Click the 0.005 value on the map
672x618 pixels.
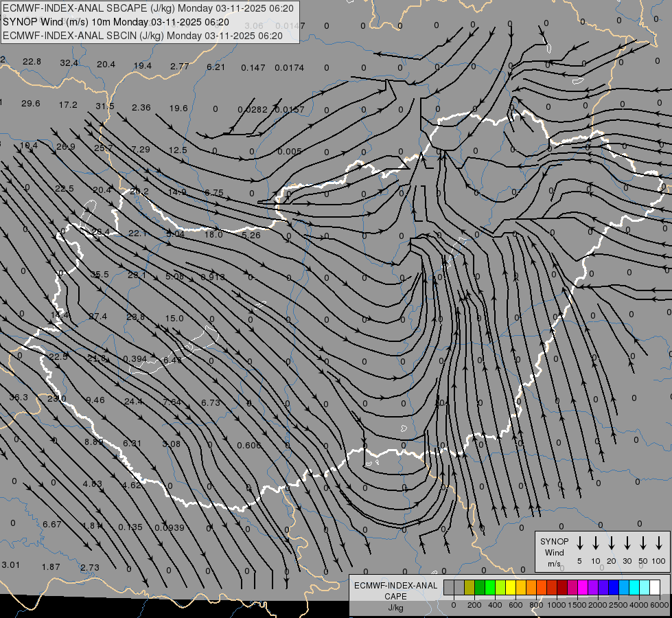[290, 151]
